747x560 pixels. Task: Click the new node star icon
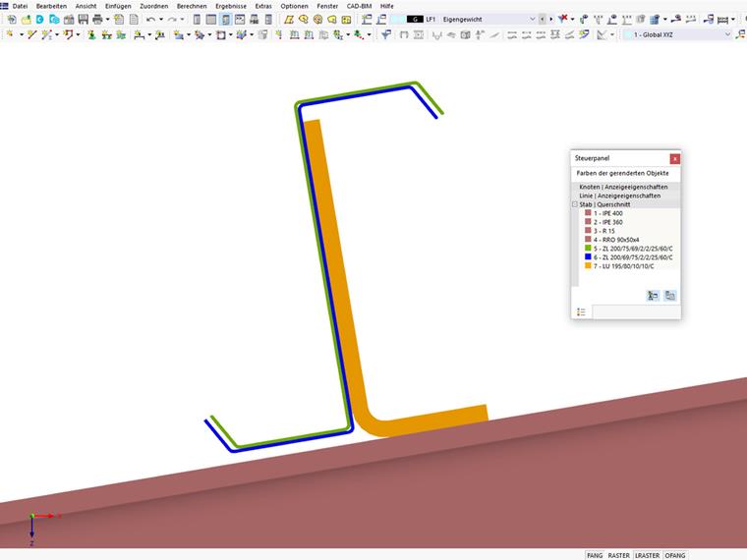click(x=10, y=34)
